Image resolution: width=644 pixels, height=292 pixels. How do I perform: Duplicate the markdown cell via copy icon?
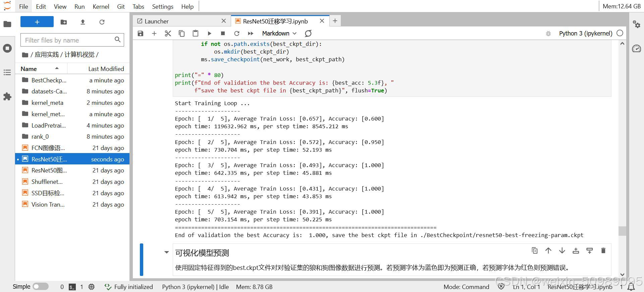tap(535, 250)
